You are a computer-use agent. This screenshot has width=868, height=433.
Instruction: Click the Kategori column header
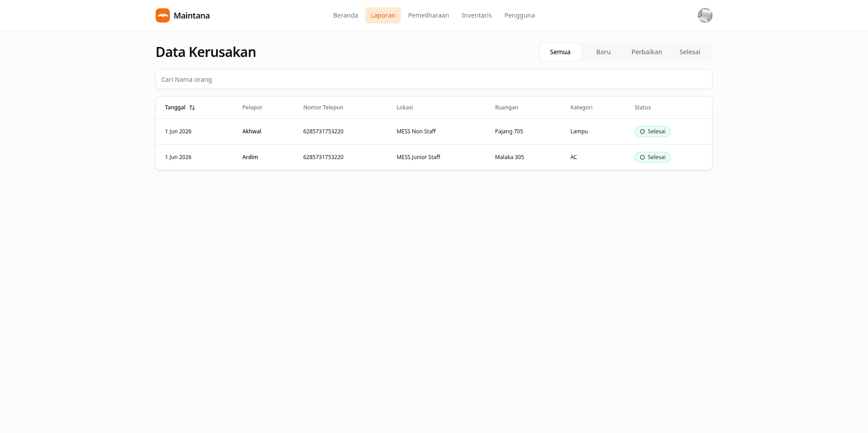(x=581, y=108)
